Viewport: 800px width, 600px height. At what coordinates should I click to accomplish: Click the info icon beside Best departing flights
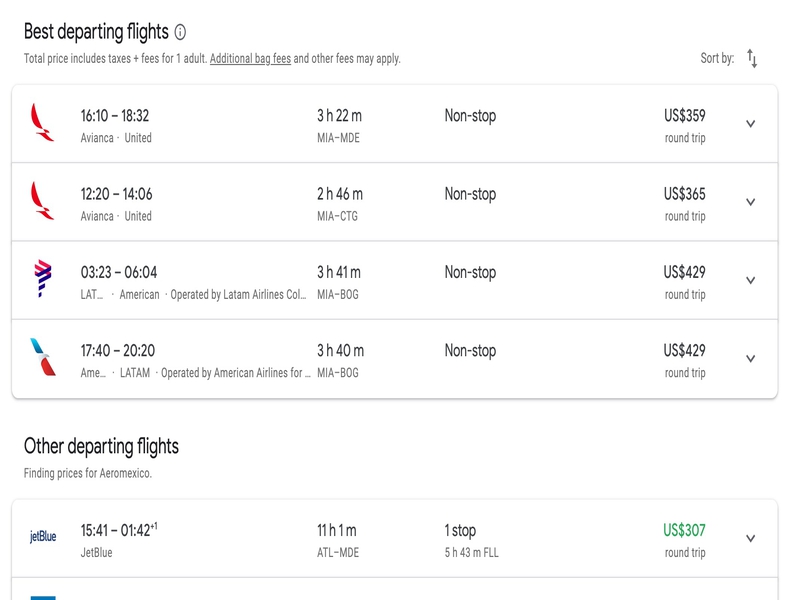180,32
